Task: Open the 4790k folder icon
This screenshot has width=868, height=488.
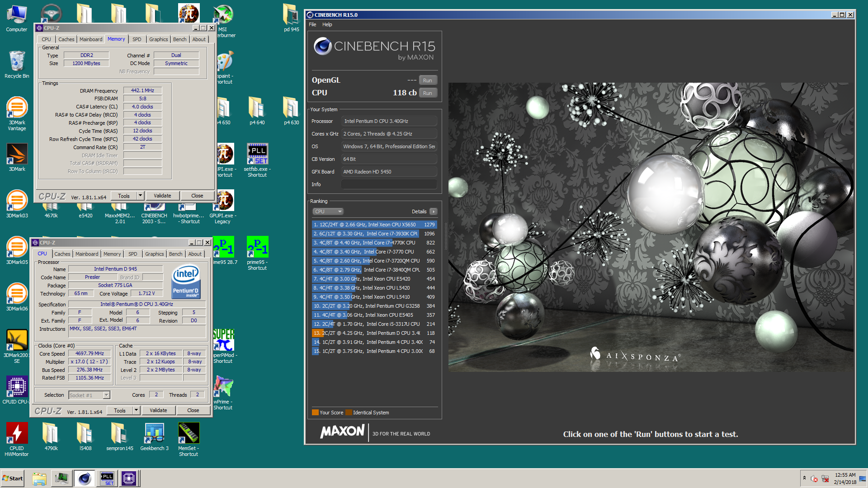Action: [51, 436]
